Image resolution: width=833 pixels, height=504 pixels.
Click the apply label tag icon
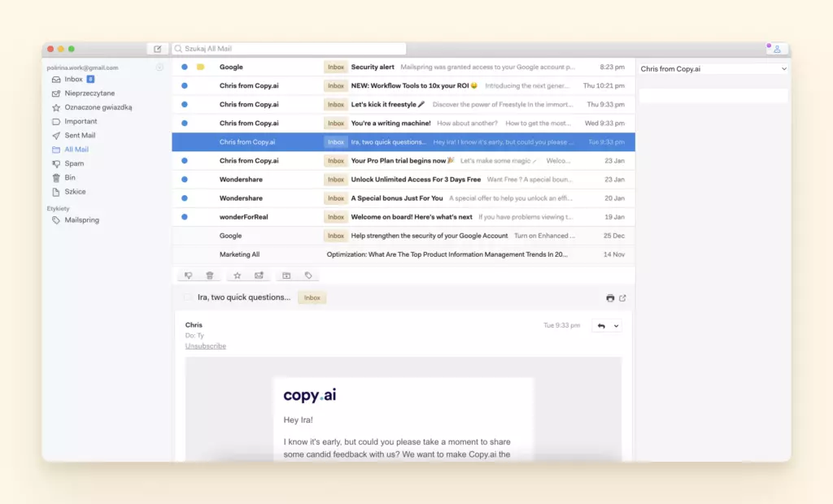click(x=308, y=275)
